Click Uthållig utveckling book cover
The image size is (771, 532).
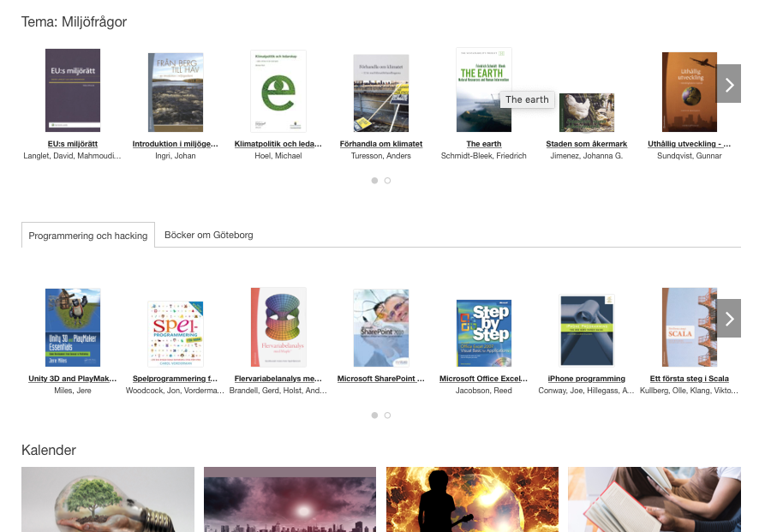pyautogui.click(x=689, y=92)
